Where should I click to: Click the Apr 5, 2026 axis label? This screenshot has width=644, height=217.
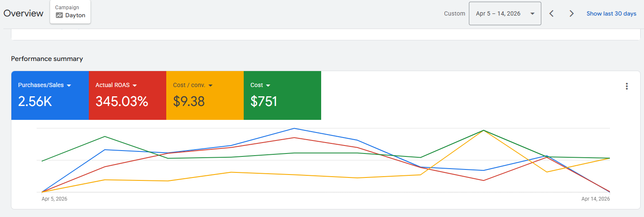pyautogui.click(x=54, y=199)
